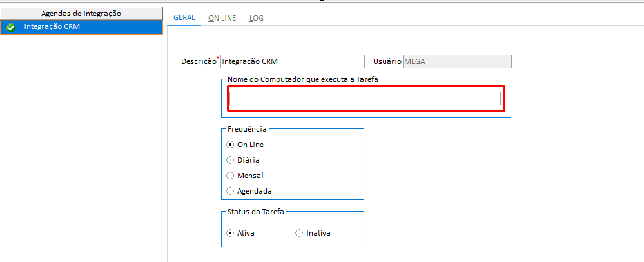
Task: Click the Descrição field label
Action: pos(199,62)
